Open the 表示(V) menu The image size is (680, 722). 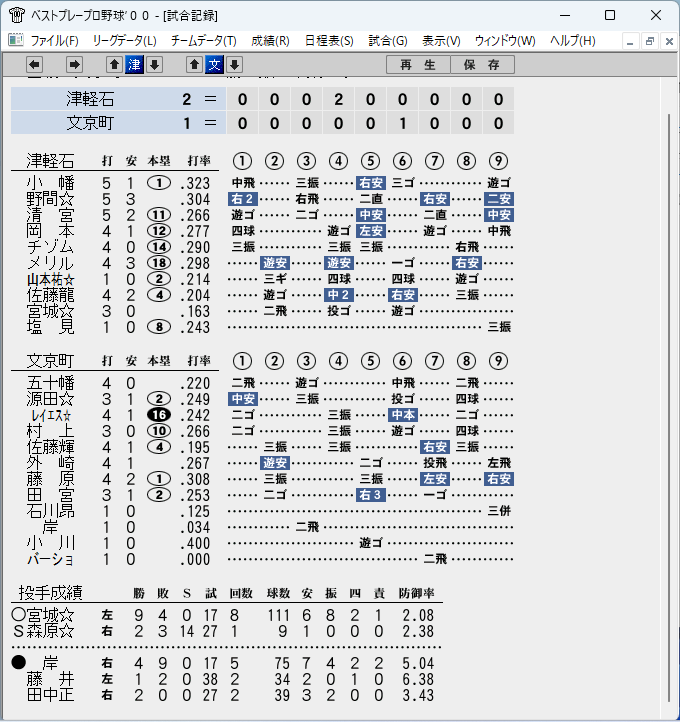tap(441, 41)
